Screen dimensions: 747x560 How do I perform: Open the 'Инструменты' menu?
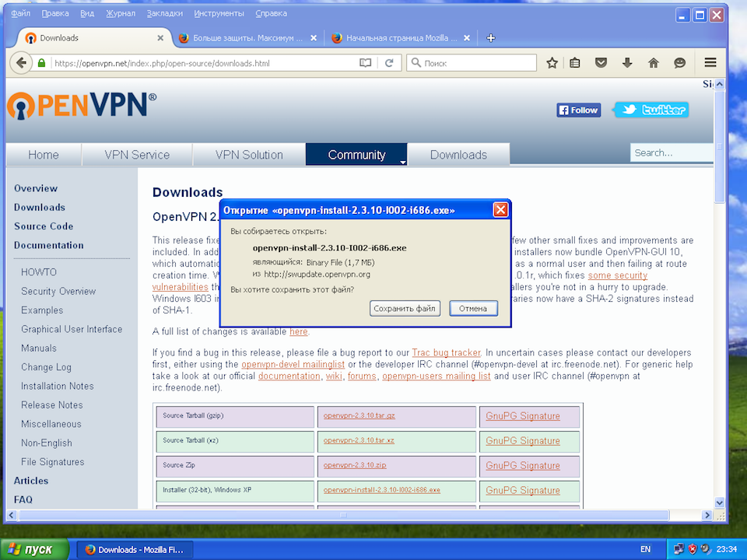[219, 13]
